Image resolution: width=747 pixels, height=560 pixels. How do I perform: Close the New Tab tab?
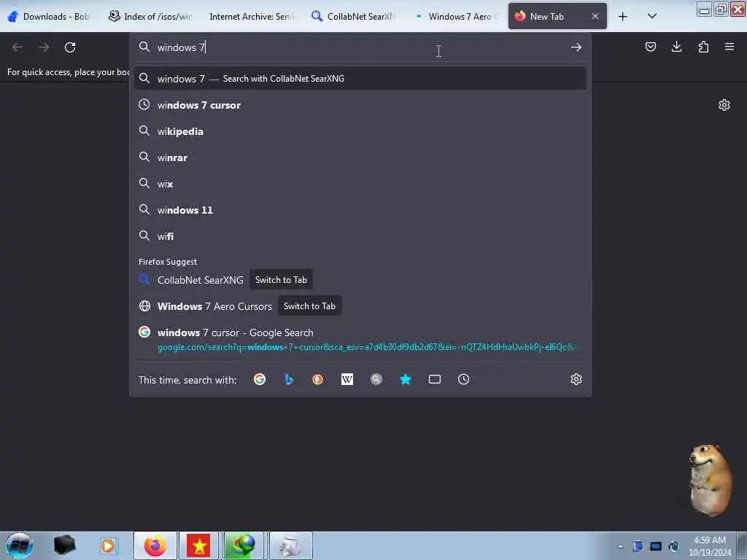pos(595,16)
